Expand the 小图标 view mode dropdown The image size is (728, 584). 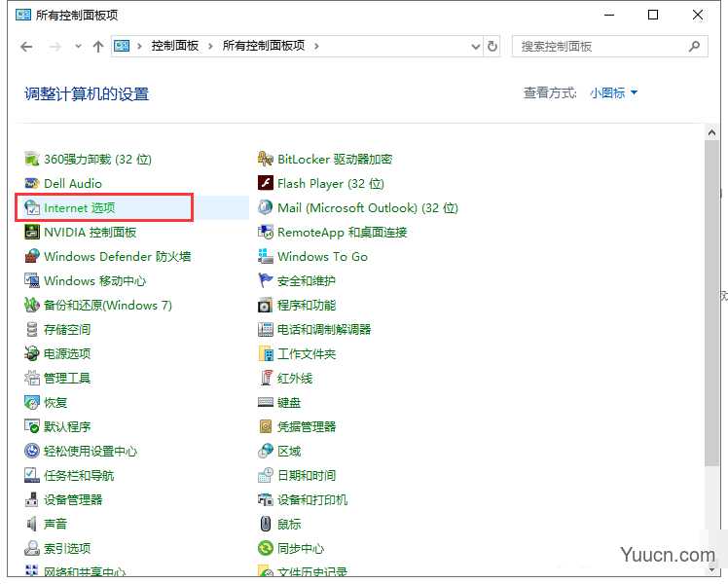tap(614, 92)
